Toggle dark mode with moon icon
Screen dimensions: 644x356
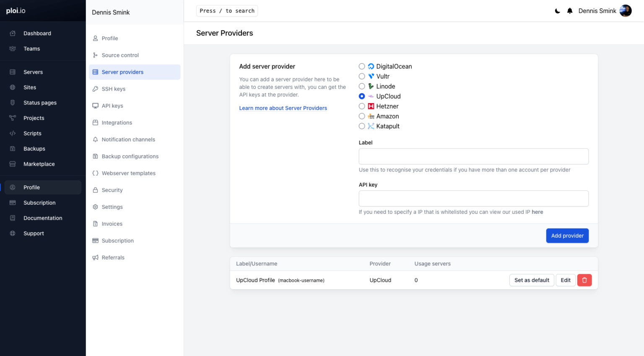coord(558,11)
